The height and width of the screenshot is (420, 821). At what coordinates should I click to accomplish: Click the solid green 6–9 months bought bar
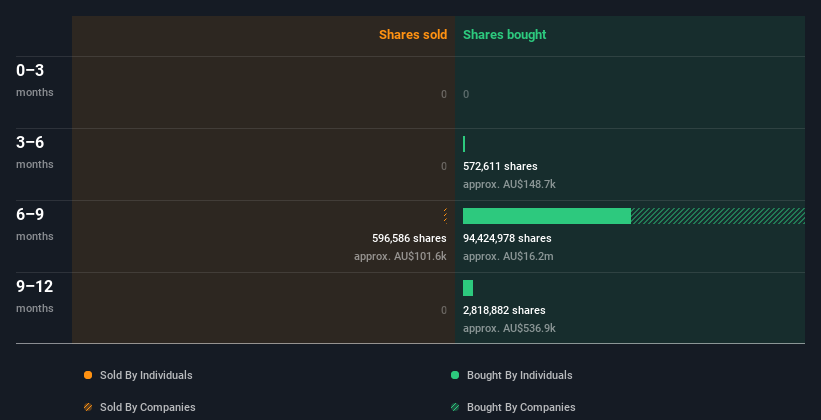tap(547, 216)
